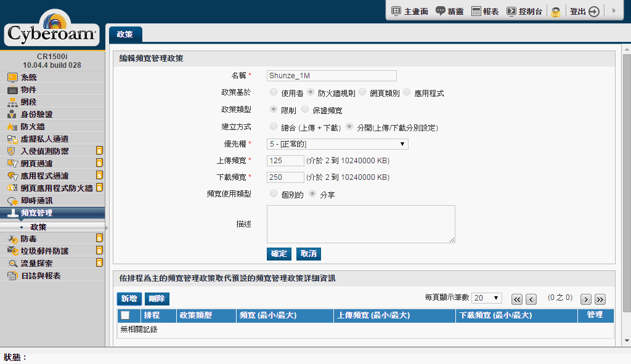
Task: Click the 新增 add button
Action: (x=129, y=299)
